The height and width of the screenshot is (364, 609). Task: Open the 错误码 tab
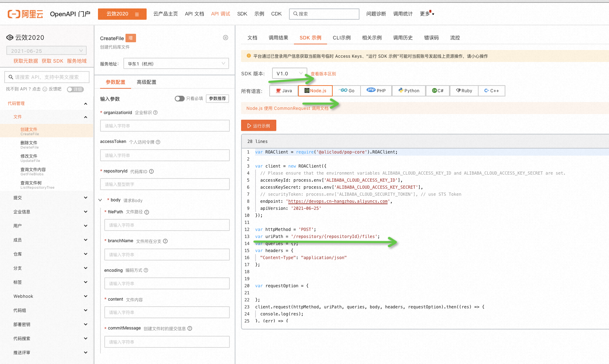click(x=431, y=38)
